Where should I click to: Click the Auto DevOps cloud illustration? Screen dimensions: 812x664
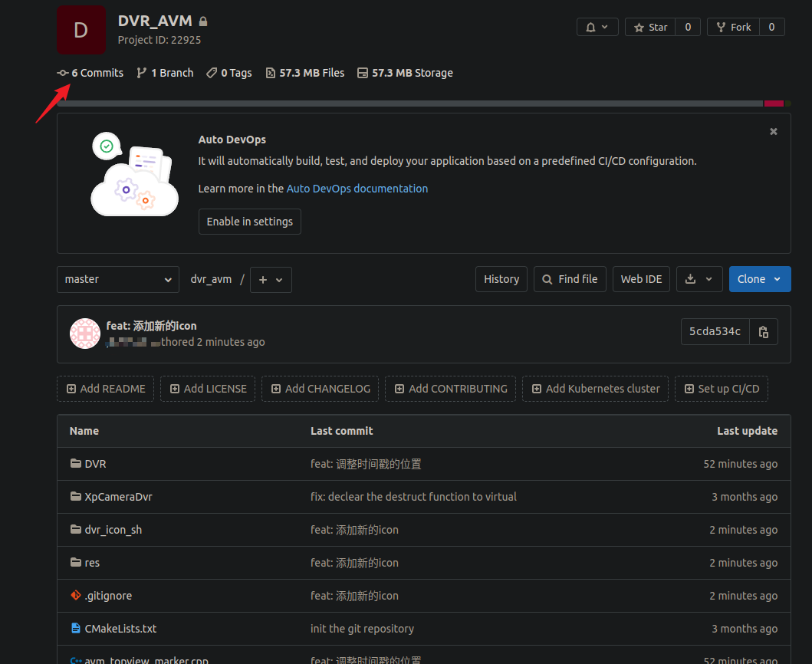pos(134,175)
